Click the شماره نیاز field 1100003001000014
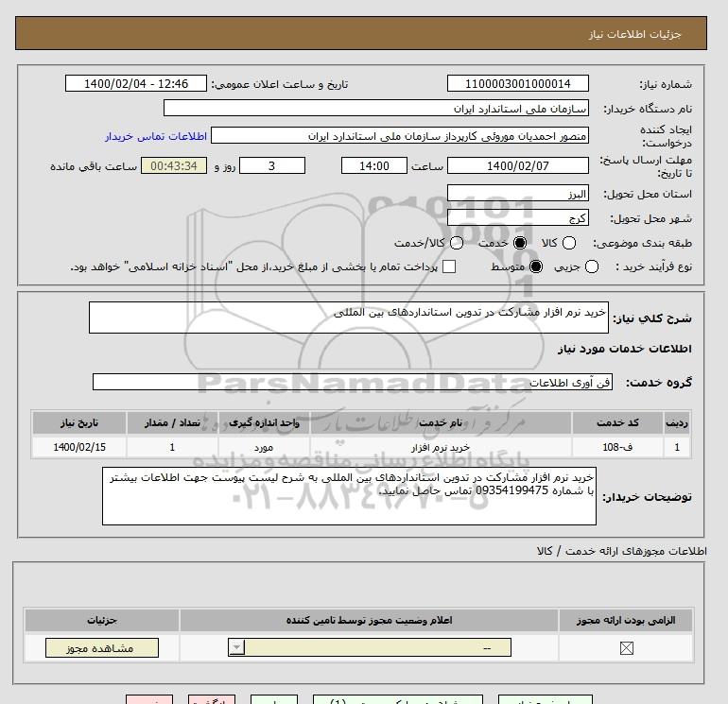This screenshot has height=704, width=728. pyautogui.click(x=518, y=83)
